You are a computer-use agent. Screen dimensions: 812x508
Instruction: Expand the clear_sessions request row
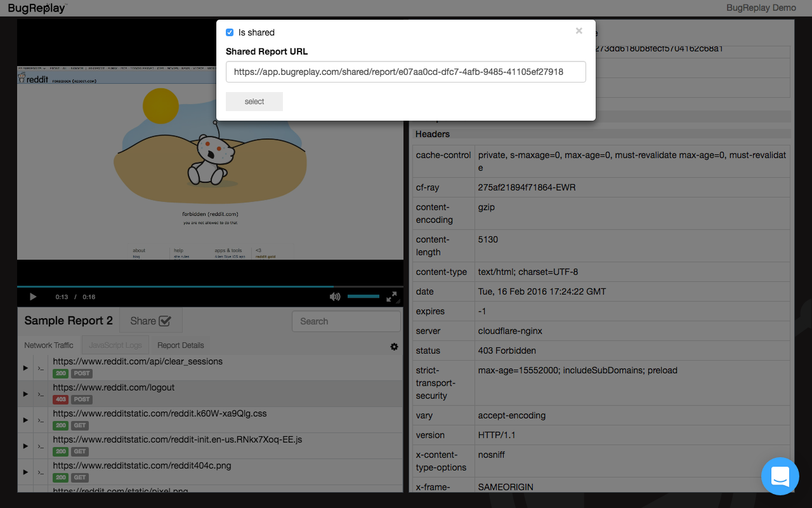coord(25,368)
